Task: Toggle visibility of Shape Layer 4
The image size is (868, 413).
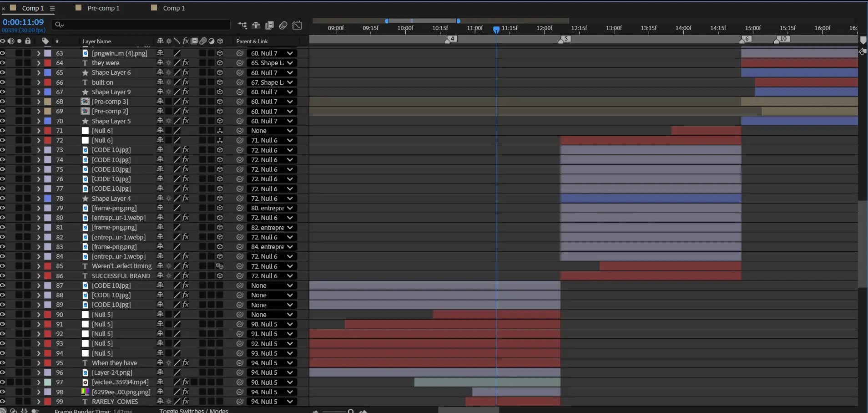Action: pyautogui.click(x=3, y=199)
